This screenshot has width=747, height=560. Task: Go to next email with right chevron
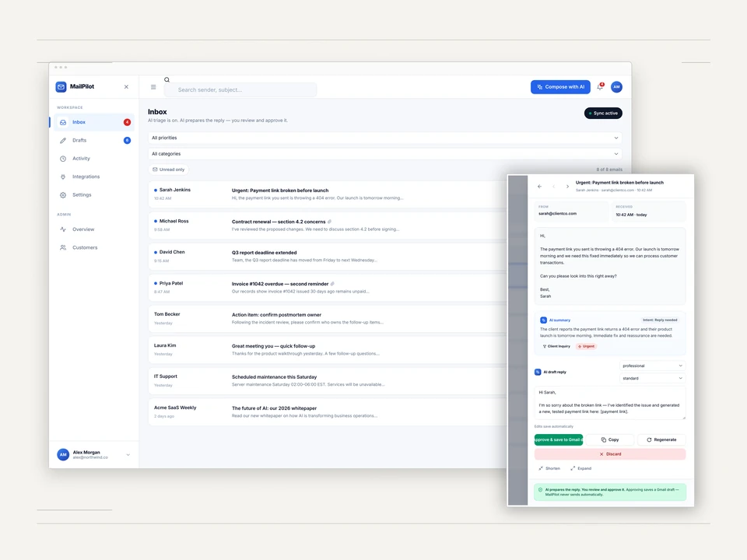pyautogui.click(x=567, y=187)
